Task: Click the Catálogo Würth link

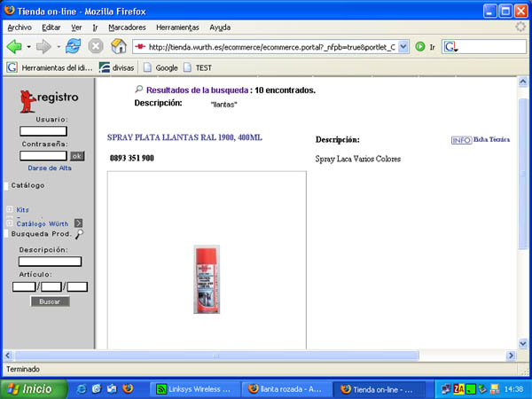Action: coord(43,223)
